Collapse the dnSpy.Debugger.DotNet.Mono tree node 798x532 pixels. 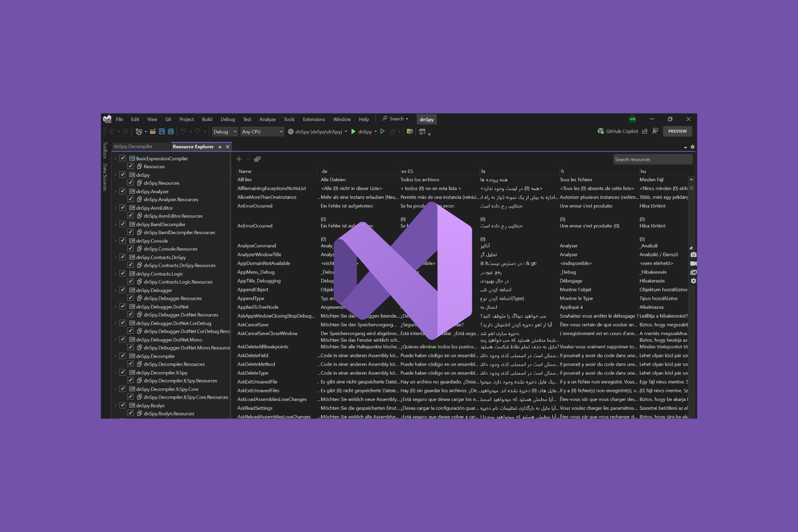(116, 340)
